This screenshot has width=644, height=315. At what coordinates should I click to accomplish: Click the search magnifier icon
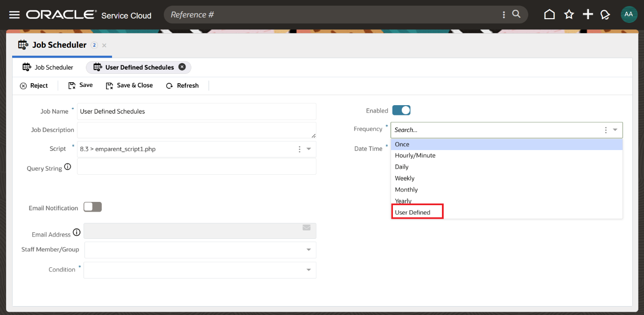(516, 14)
